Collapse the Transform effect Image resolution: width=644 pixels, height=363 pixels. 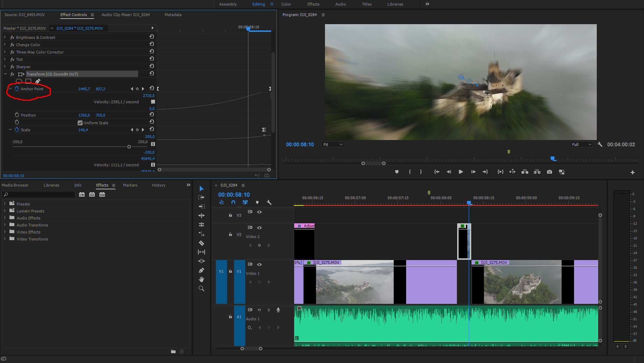click(5, 74)
